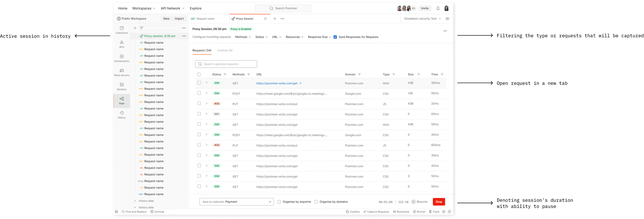Open Capture Requests in status bar
The image size is (644, 219).
pos(376,212)
